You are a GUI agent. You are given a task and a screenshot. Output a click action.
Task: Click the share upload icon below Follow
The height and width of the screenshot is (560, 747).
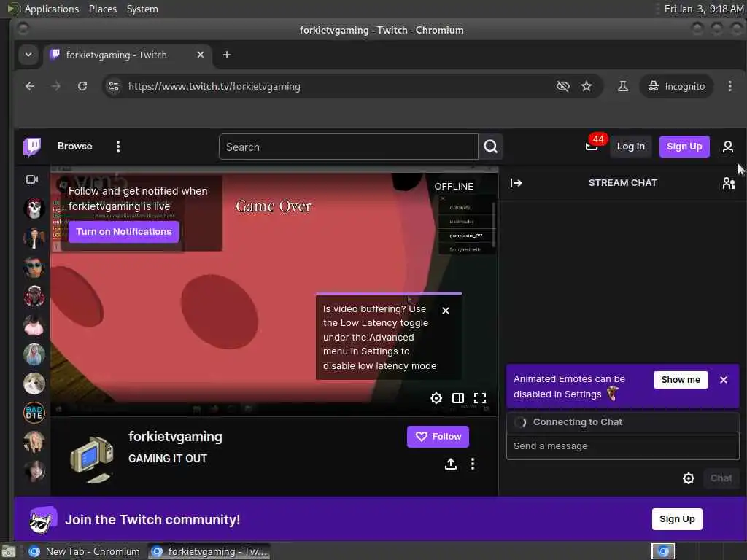(x=450, y=464)
